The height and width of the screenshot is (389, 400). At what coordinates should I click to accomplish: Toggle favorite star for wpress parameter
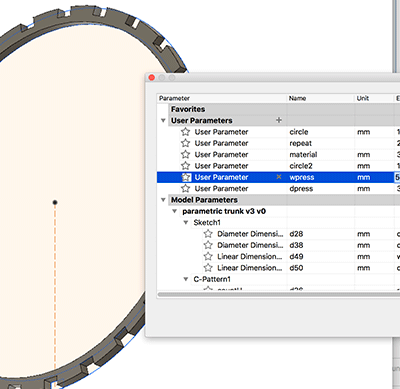(x=186, y=177)
